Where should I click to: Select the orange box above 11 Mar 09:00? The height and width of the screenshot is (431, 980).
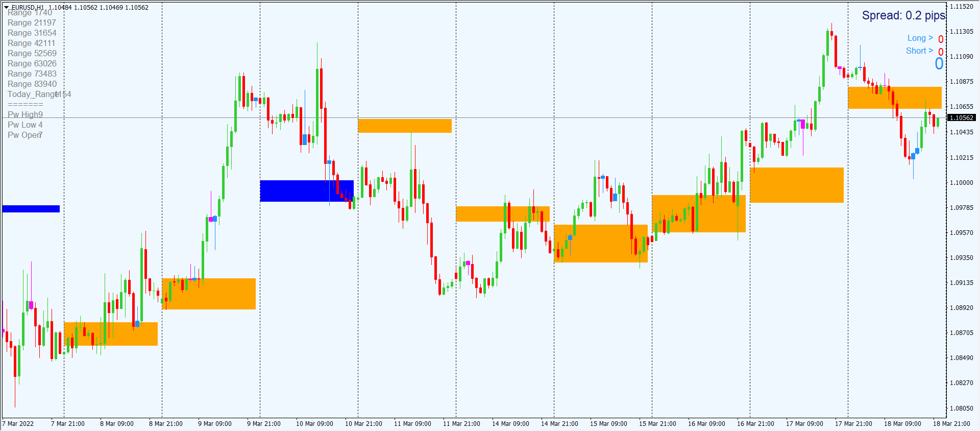tap(404, 126)
